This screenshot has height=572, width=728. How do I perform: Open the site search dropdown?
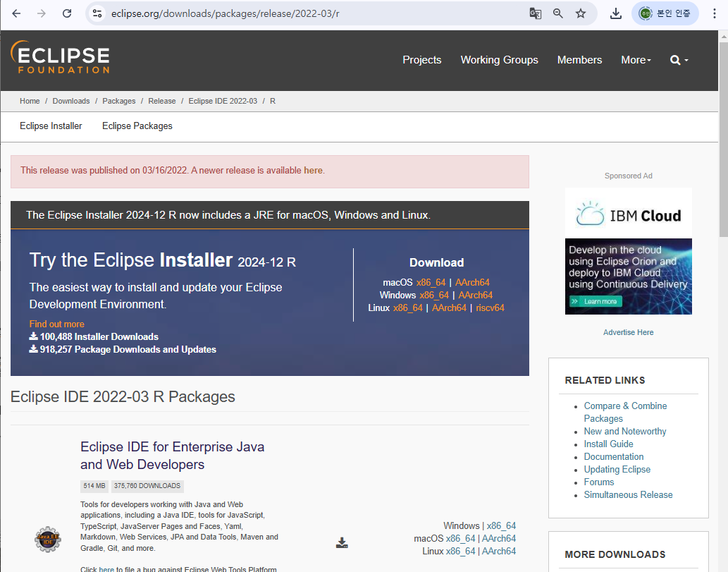coord(679,60)
